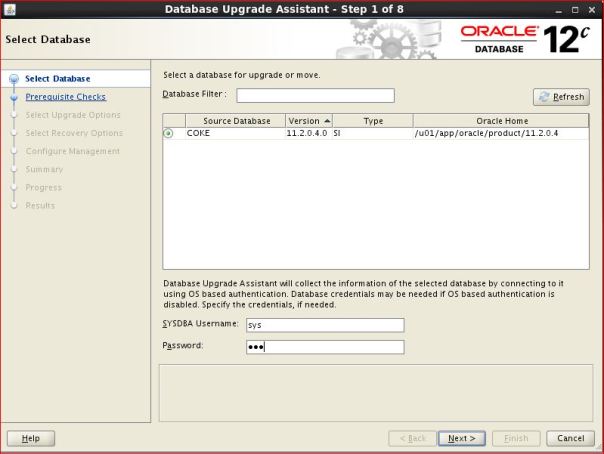Click the Refresh button
Viewport: 604px width, 454px height.
pos(561,97)
